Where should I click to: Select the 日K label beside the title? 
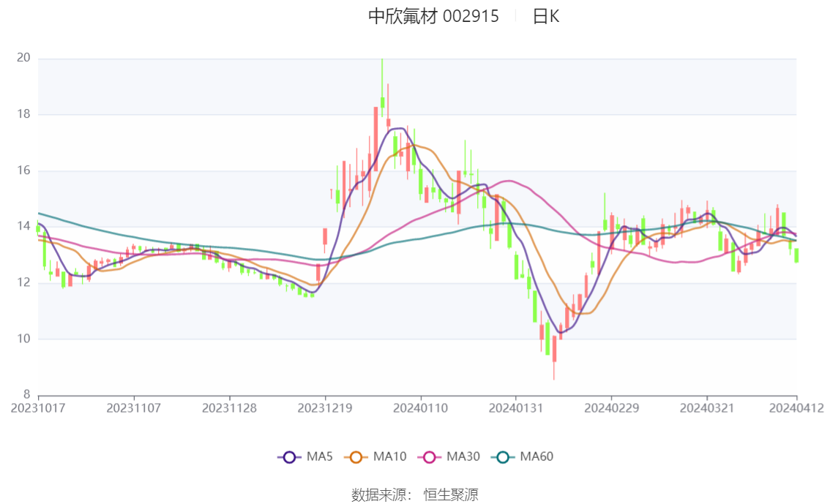(546, 16)
